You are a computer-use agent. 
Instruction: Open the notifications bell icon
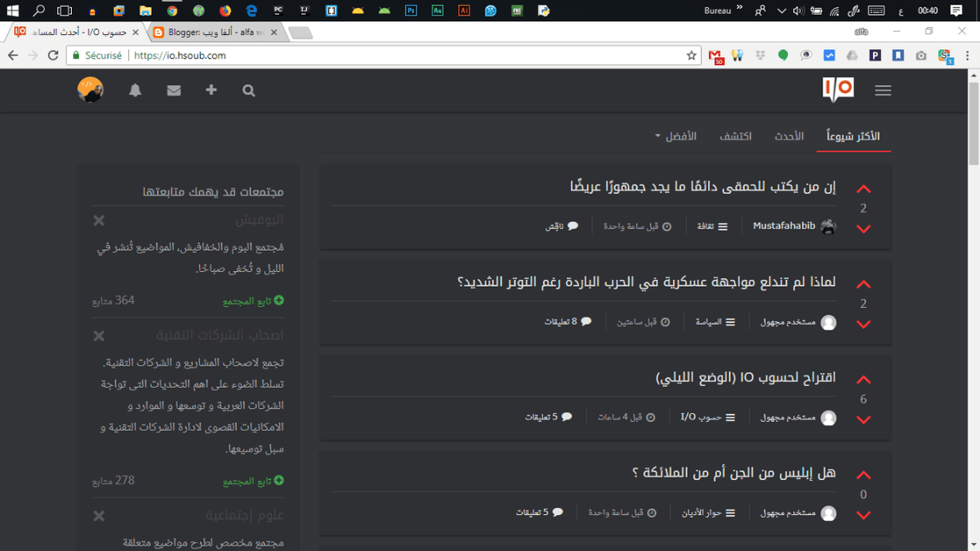(136, 90)
